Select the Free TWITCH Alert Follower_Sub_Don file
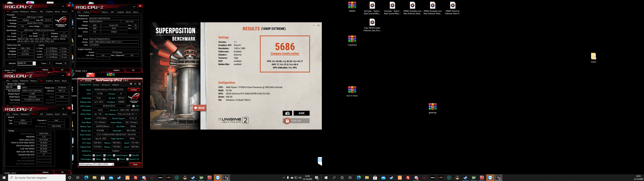Image resolution: width=644 pixels, height=181 pixels. tap(372, 25)
